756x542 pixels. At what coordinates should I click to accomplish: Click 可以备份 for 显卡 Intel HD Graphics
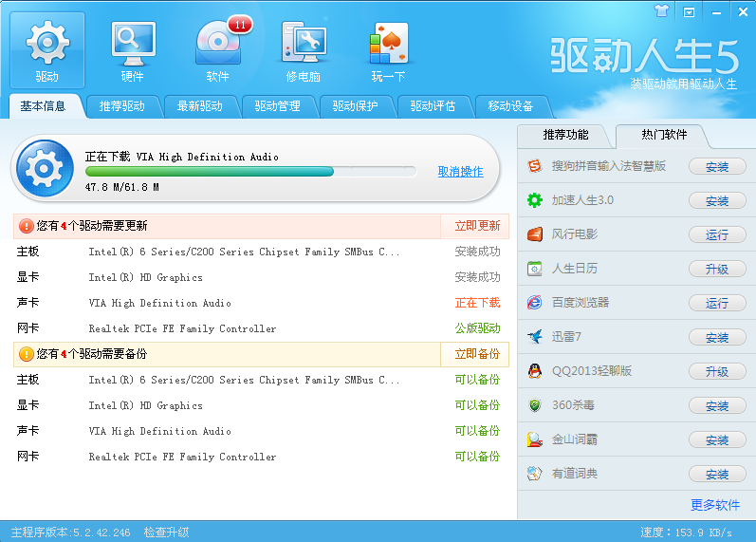point(477,405)
